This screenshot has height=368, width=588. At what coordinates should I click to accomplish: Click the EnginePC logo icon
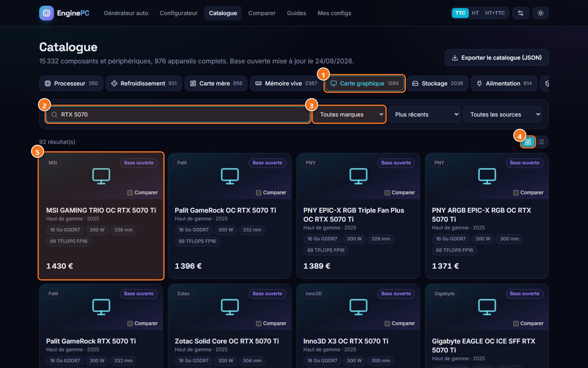[x=47, y=13]
